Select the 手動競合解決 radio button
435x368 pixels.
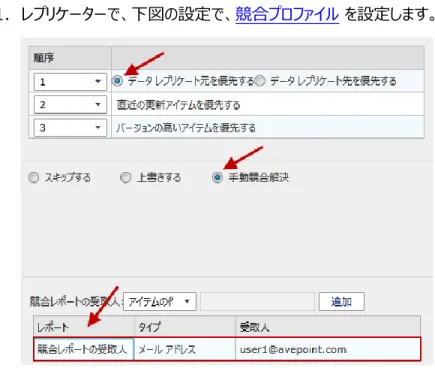coord(217,177)
